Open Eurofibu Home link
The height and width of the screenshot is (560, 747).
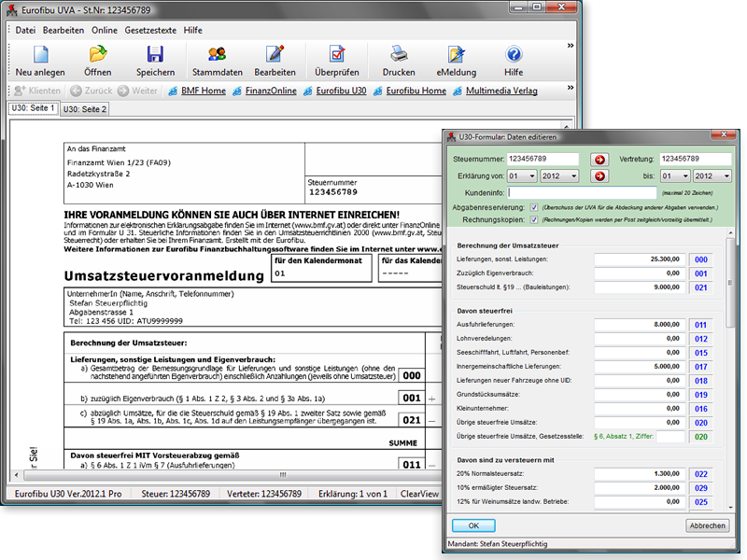click(416, 91)
